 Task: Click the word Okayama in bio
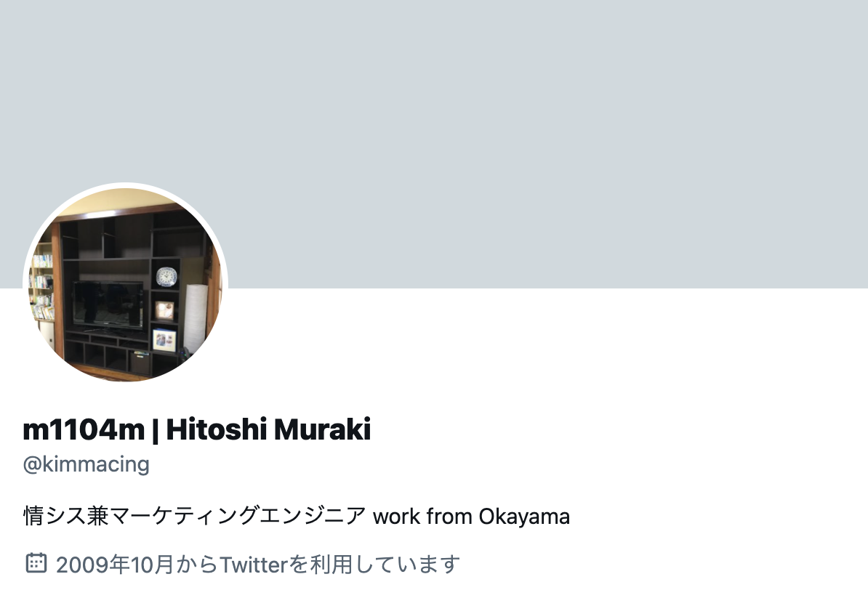pyautogui.click(x=524, y=517)
